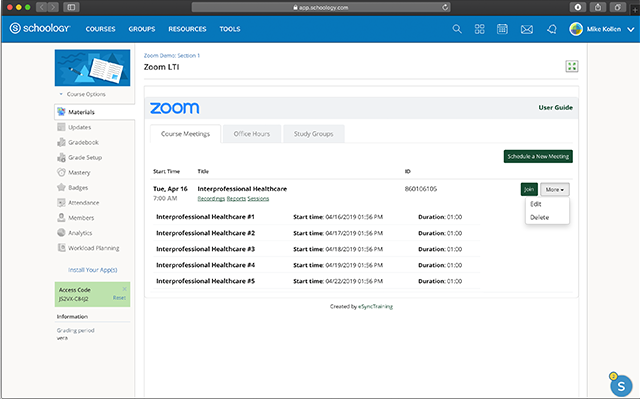Image resolution: width=640 pixels, height=399 pixels.
Task: Open Safari downloads button
Action: point(578,7)
